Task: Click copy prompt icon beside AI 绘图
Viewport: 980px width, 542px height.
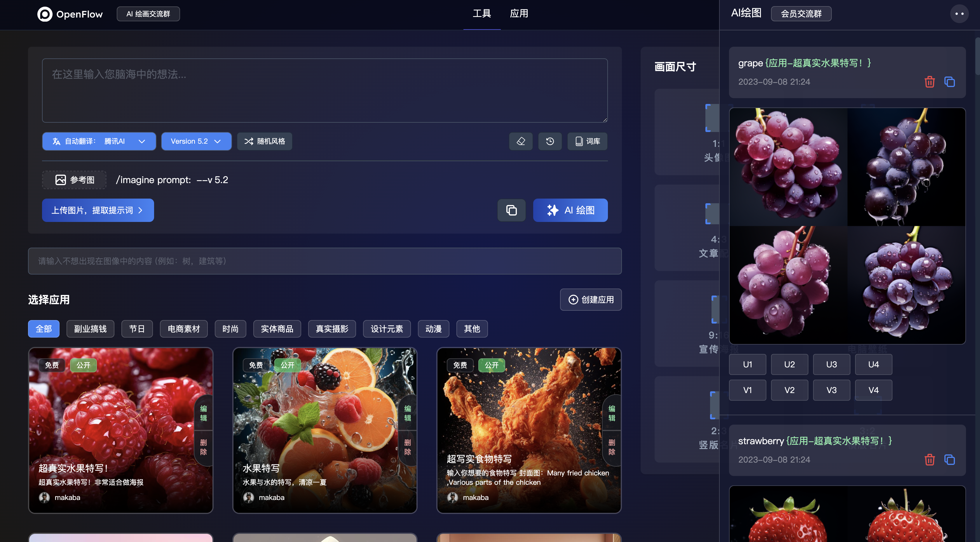Action: pyautogui.click(x=511, y=210)
